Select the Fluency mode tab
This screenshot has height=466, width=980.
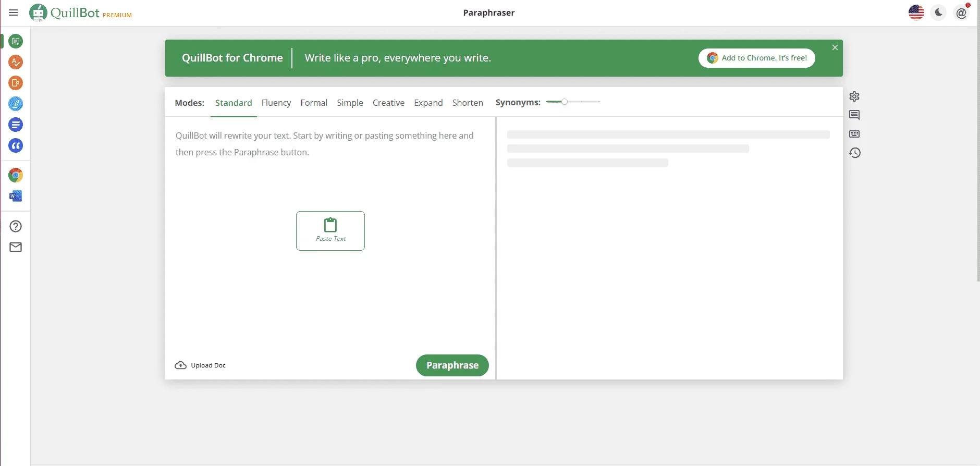276,103
